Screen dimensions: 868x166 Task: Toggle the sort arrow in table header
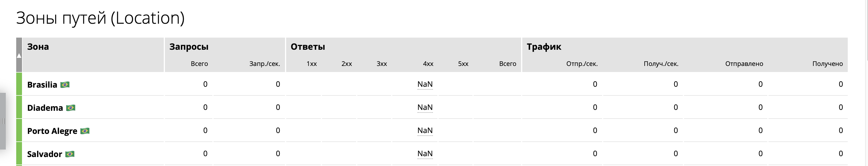pos(19,55)
